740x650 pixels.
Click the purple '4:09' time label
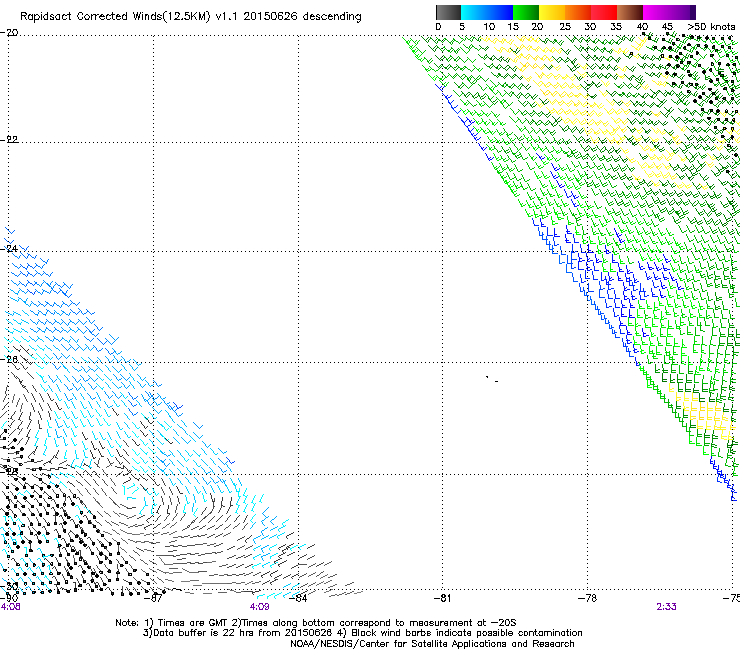260,607
